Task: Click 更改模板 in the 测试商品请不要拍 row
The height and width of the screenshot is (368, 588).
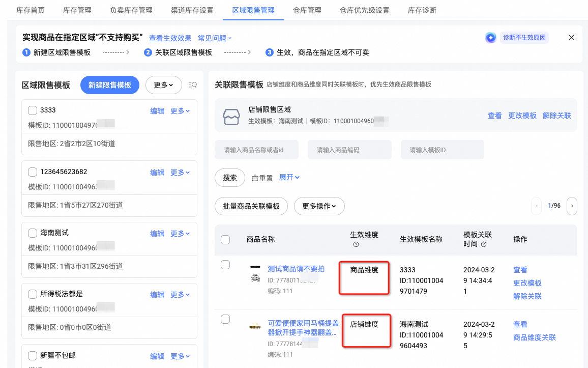Action: click(527, 283)
